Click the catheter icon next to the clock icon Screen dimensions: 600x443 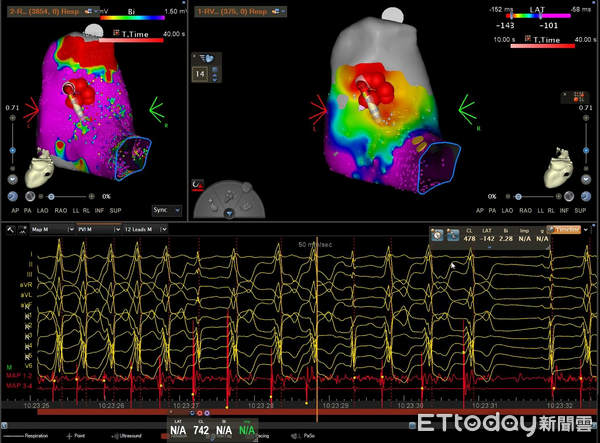pyautogui.click(x=453, y=235)
